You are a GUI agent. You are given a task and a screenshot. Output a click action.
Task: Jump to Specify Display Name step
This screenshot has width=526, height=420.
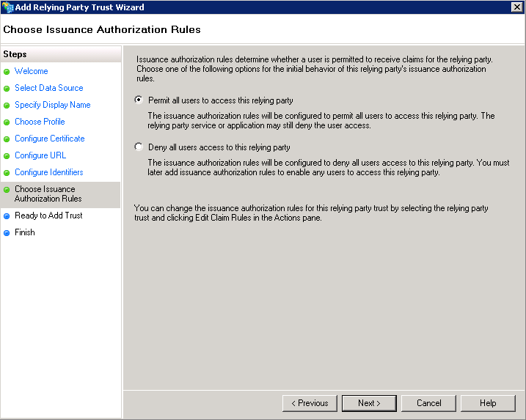pyautogui.click(x=53, y=105)
